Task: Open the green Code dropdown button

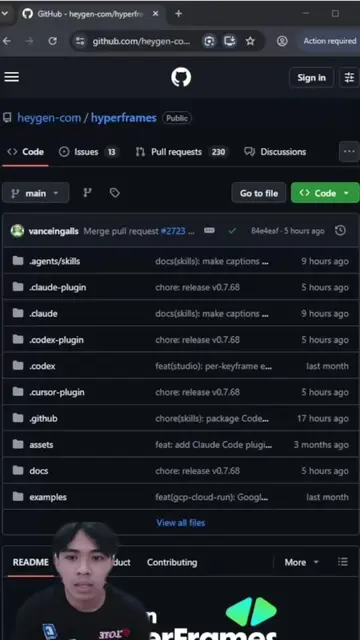Action: 325,193
